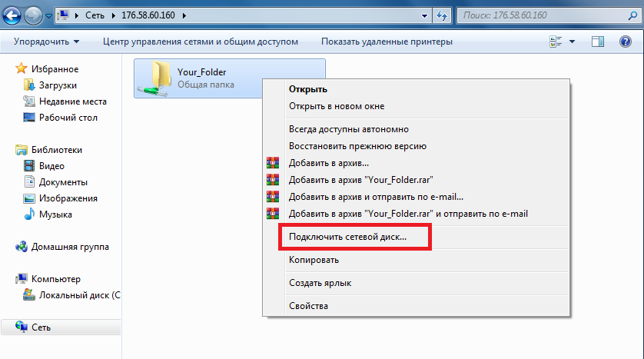Click Показать удаленные принтеры button
This screenshot has height=359, width=644.
[x=387, y=42]
